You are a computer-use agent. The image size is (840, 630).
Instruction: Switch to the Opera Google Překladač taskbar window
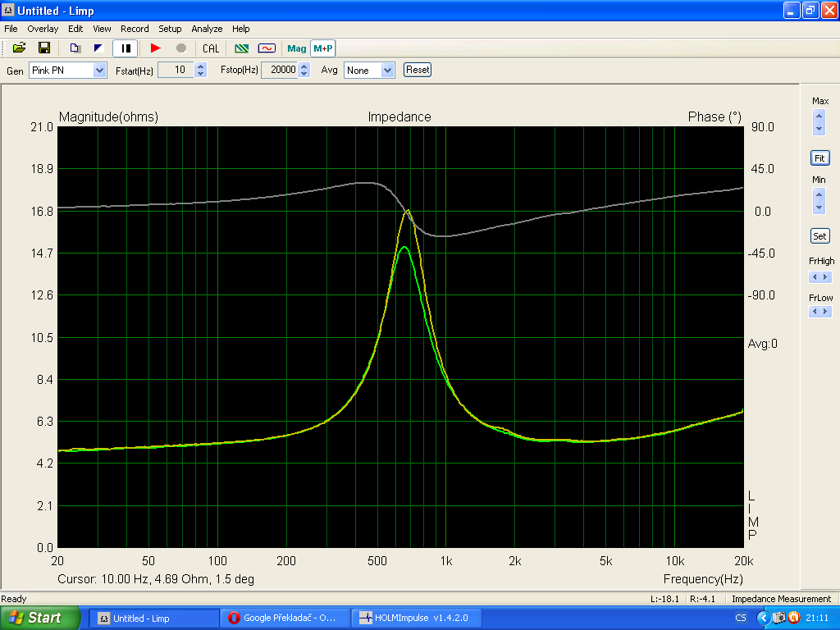(x=285, y=619)
